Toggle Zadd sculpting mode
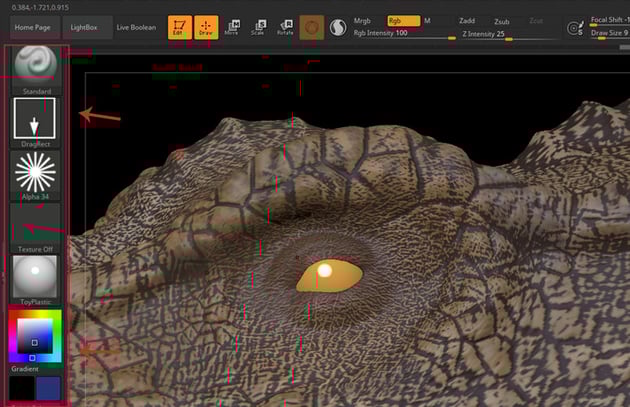 tap(467, 20)
